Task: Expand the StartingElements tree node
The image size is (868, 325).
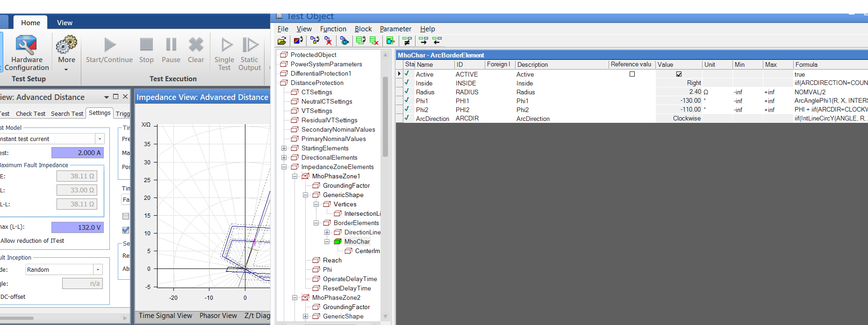Action: [x=284, y=148]
